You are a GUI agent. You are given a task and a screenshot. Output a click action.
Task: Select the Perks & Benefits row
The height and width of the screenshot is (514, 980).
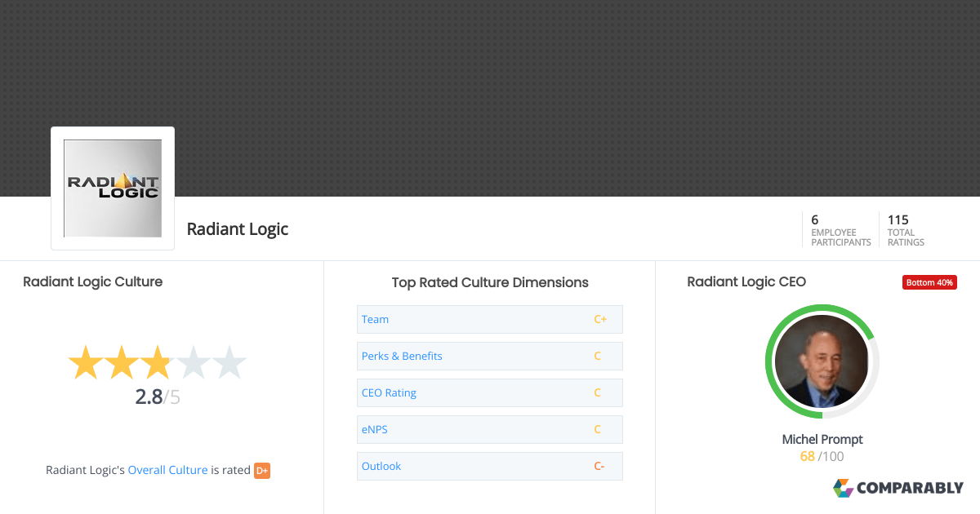click(402, 356)
